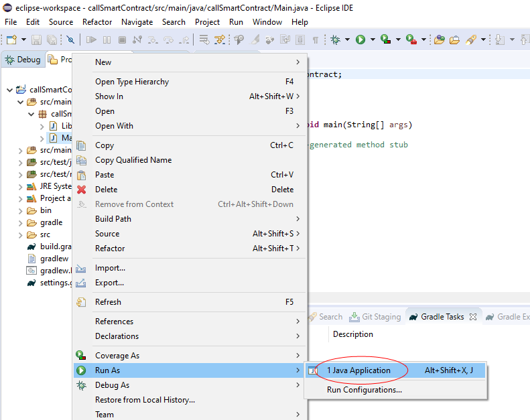The width and height of the screenshot is (530, 420).
Task: Choose Delete in context menu
Action: [x=189, y=189]
